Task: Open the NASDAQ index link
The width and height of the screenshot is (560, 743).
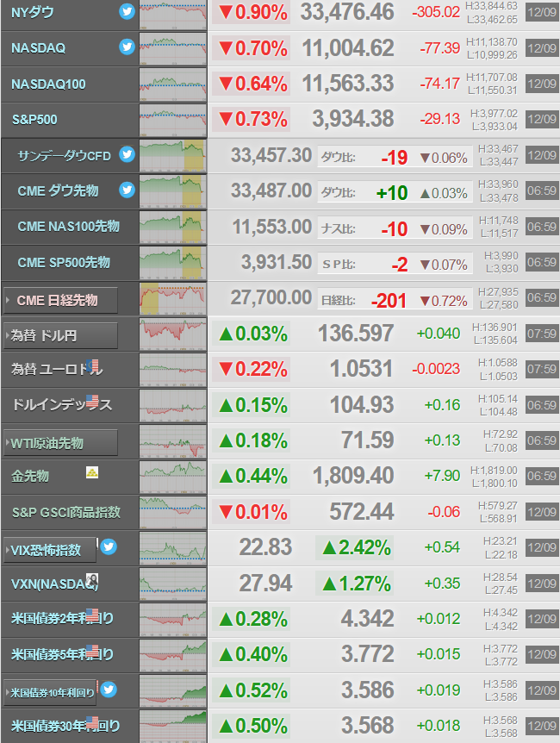Action: (x=39, y=48)
